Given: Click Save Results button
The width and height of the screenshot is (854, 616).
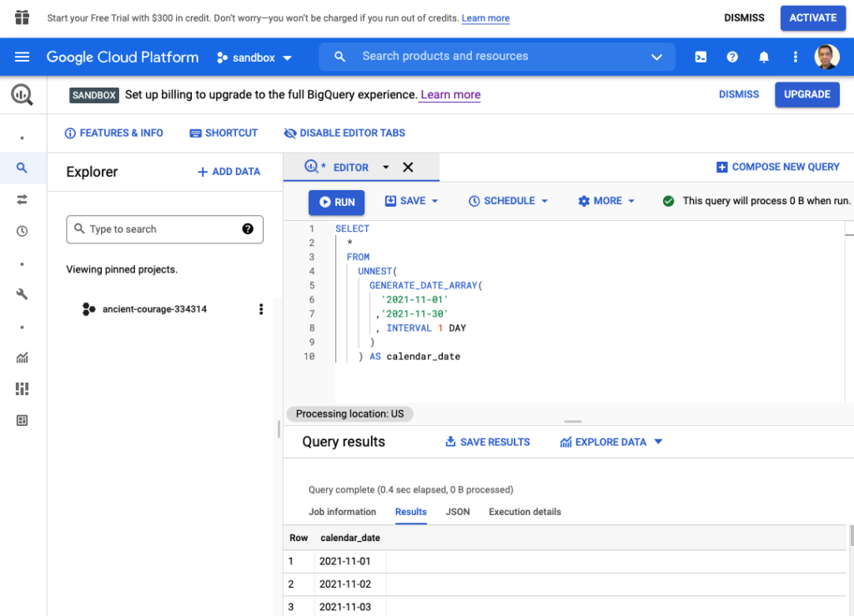Looking at the screenshot, I should coord(488,442).
